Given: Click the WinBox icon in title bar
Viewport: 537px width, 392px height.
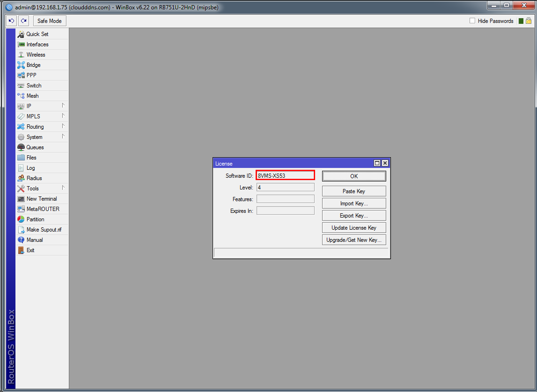Looking at the screenshot, I should tap(8, 7).
